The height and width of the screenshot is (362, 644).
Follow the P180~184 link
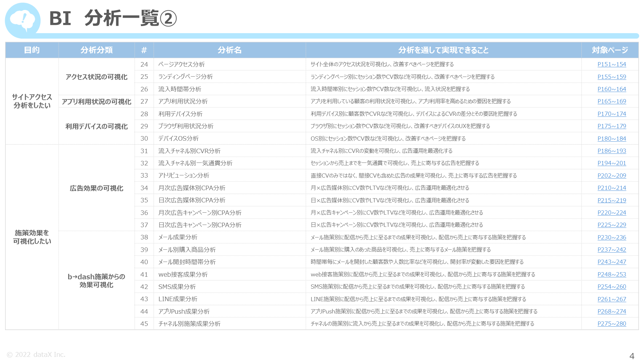pyautogui.click(x=611, y=139)
